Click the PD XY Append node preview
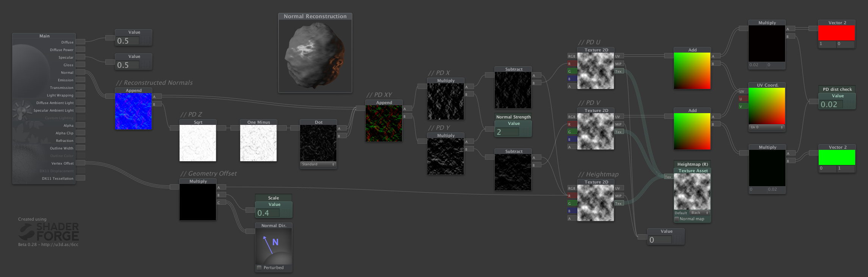 tap(383, 123)
